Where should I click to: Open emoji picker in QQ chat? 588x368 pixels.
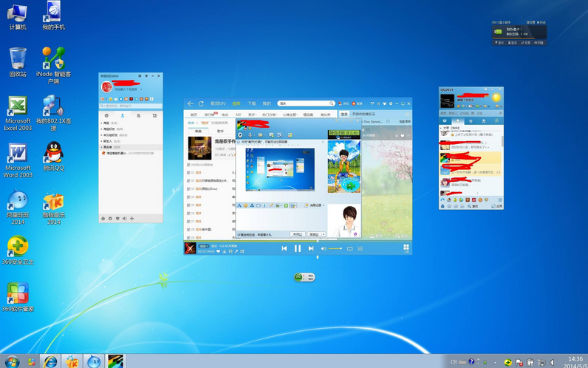(246, 205)
